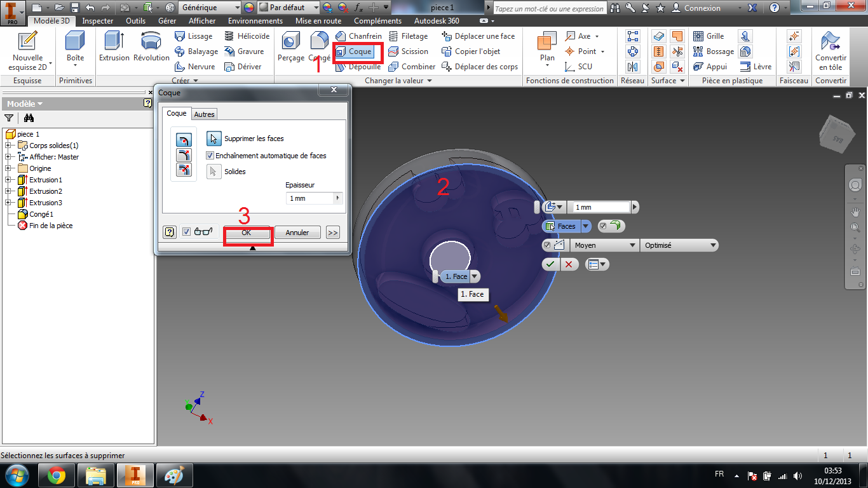
Task: Expand the 1. Face dropdown arrow
Action: (x=475, y=276)
